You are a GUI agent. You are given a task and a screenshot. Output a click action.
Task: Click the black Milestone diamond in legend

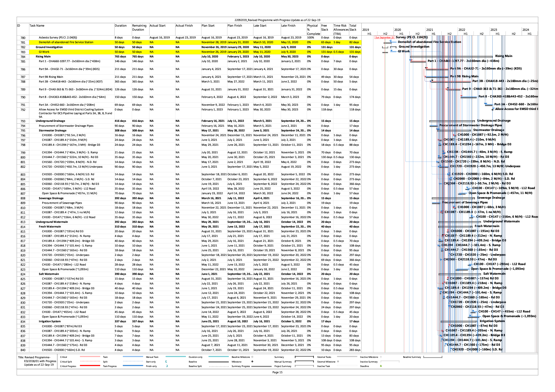[x=252, y=362]
